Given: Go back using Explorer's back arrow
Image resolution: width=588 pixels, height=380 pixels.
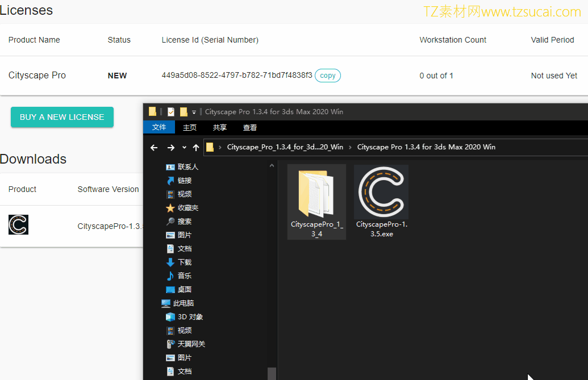Looking at the screenshot, I should (x=154, y=147).
